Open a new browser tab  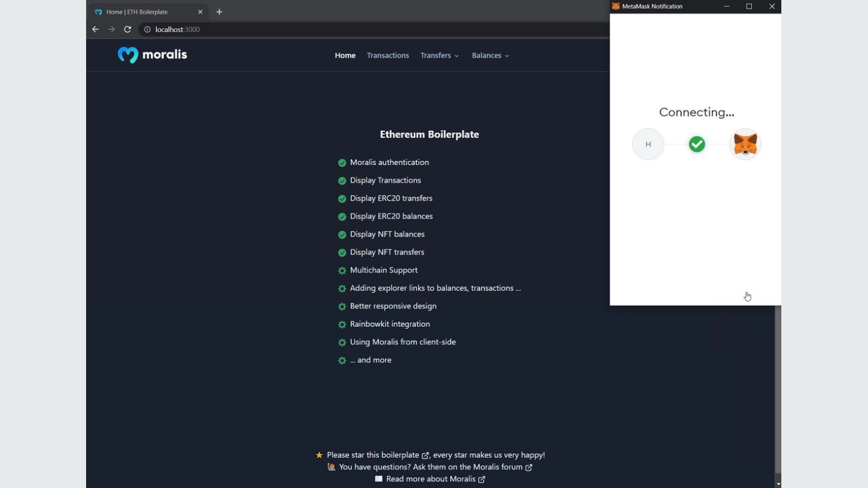(x=219, y=12)
